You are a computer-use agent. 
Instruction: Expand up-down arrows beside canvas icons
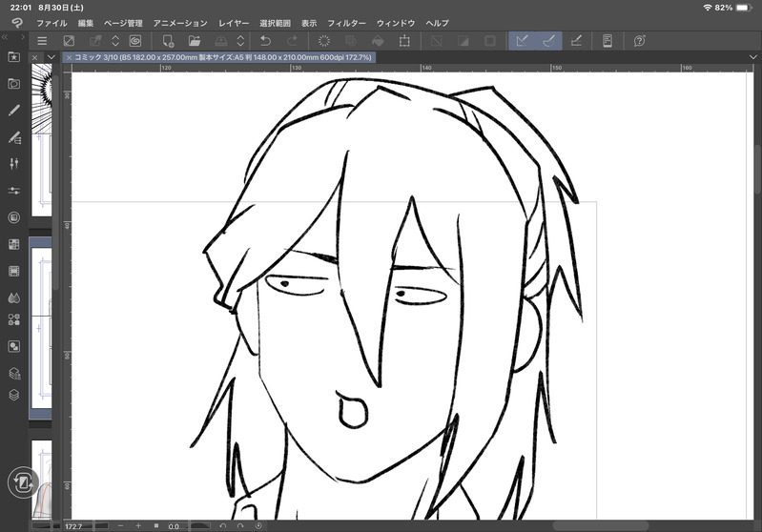coord(115,41)
